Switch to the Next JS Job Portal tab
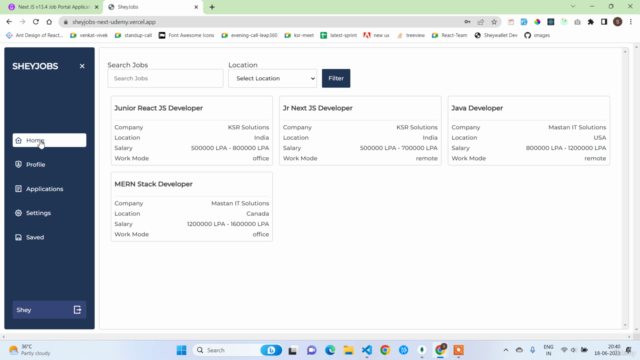 (53, 7)
